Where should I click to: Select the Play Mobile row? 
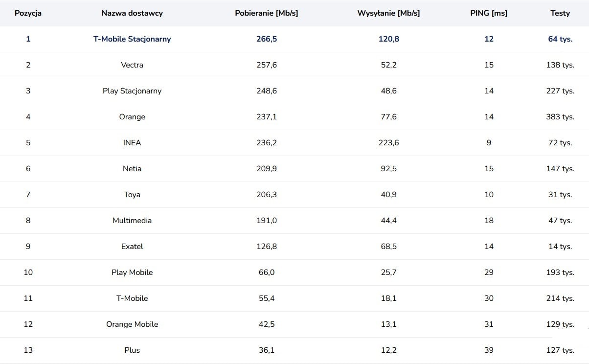[132, 273]
